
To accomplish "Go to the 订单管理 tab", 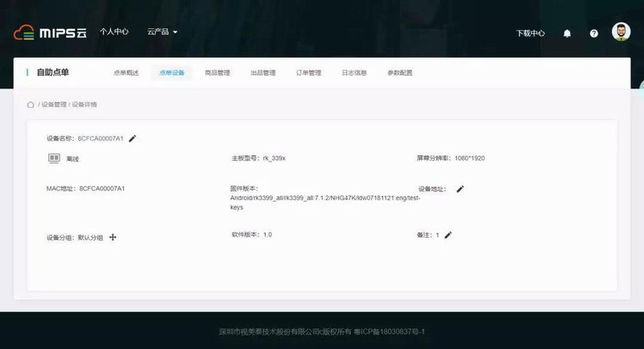I will coord(309,73).
